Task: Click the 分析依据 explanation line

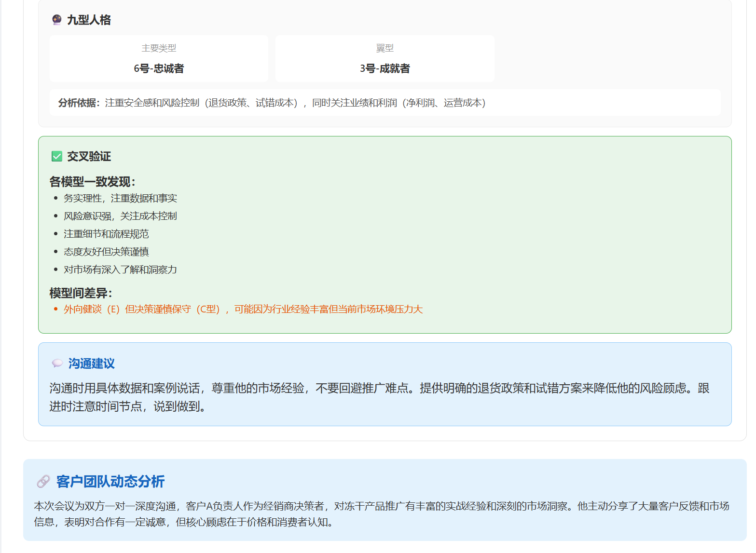Action: tap(272, 103)
